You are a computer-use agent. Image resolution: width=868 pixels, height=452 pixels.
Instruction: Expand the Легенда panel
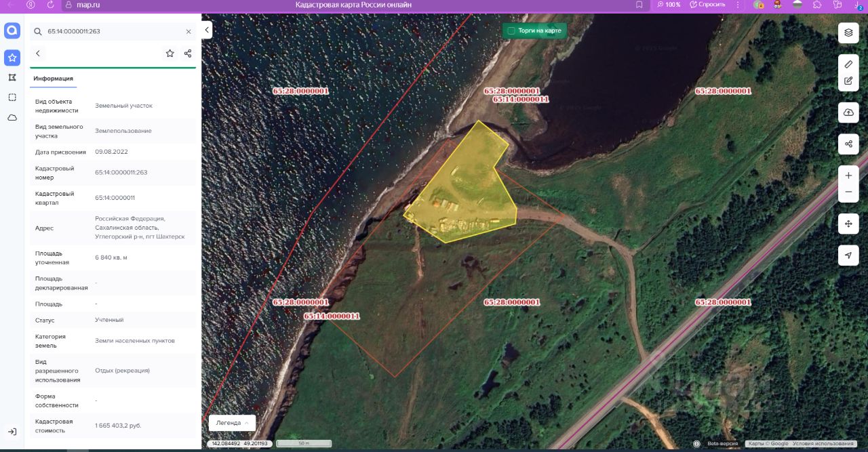[232, 423]
